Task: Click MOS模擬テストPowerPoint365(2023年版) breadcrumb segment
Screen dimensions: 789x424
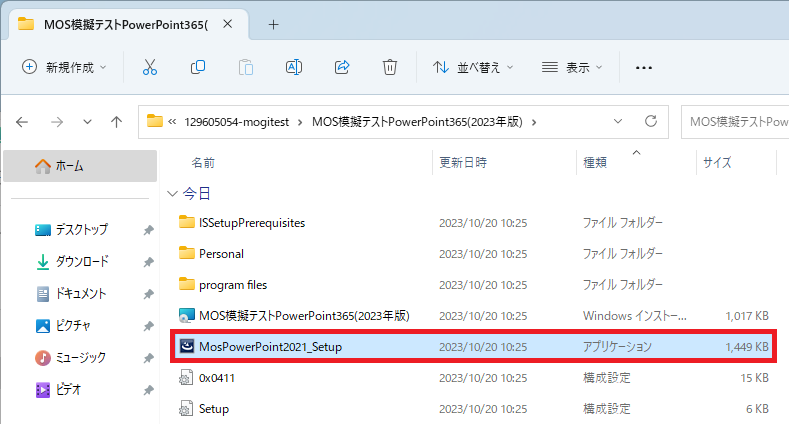Action: pyautogui.click(x=417, y=122)
